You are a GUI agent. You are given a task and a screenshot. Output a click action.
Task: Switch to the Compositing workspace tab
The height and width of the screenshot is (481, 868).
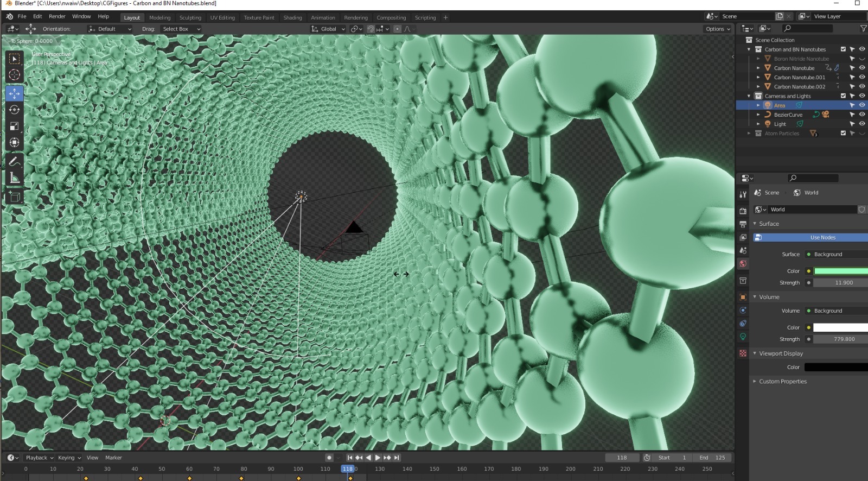(391, 18)
